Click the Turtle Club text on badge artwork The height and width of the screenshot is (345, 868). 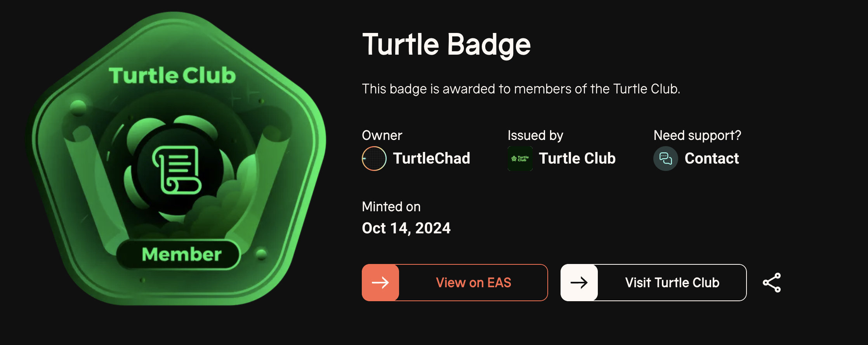pyautogui.click(x=172, y=75)
